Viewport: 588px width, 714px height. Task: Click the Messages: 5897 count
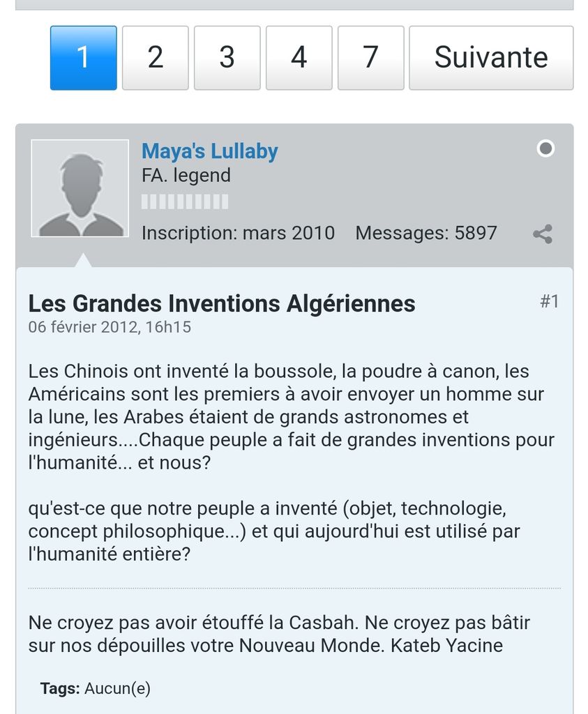(x=425, y=233)
